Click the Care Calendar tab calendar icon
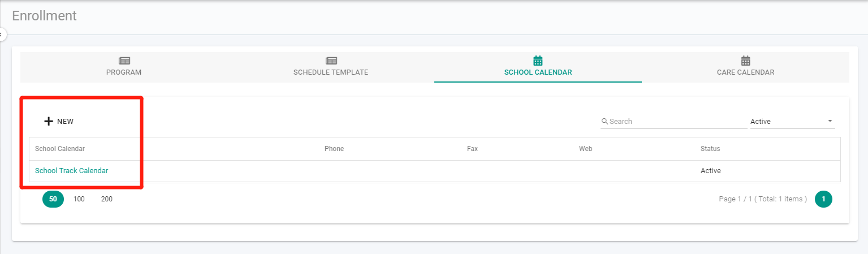The height and width of the screenshot is (254, 868). 745,60
